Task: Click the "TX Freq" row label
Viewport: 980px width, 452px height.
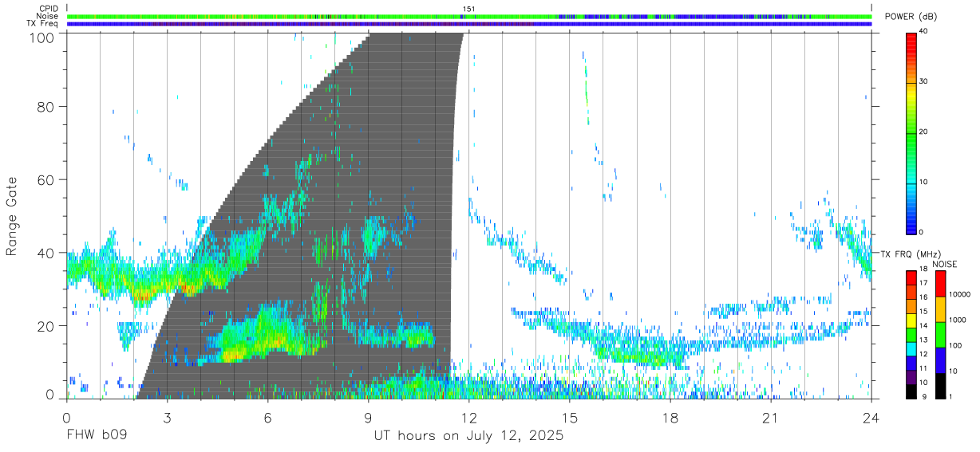Action: [42, 24]
